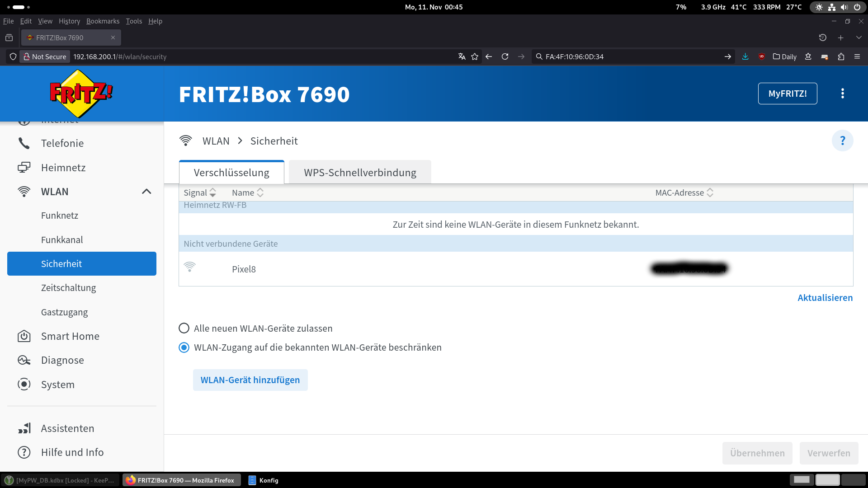Open the History menu
The width and height of the screenshot is (868, 488).
tap(69, 21)
